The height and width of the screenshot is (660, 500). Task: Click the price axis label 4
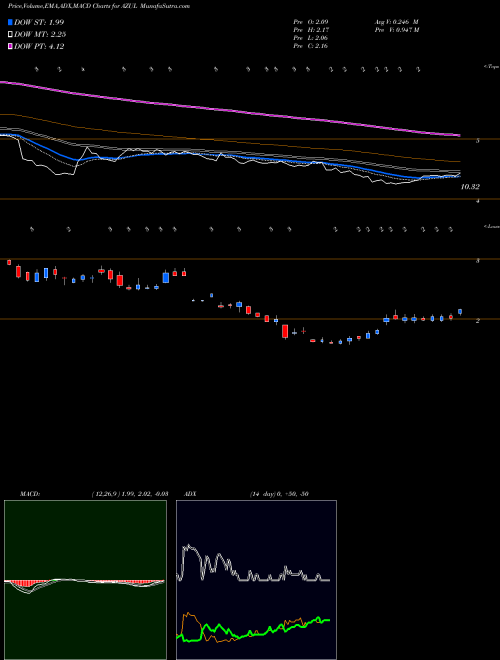[x=478, y=201]
